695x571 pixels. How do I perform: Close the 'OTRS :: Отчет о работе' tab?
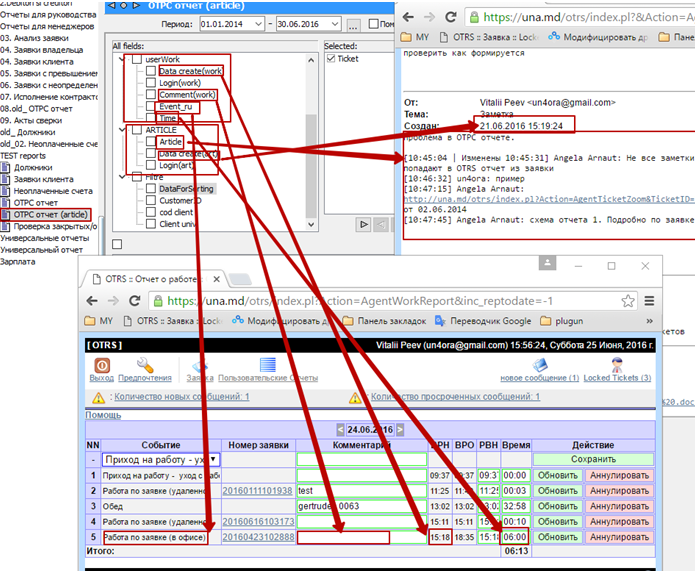coord(216,279)
